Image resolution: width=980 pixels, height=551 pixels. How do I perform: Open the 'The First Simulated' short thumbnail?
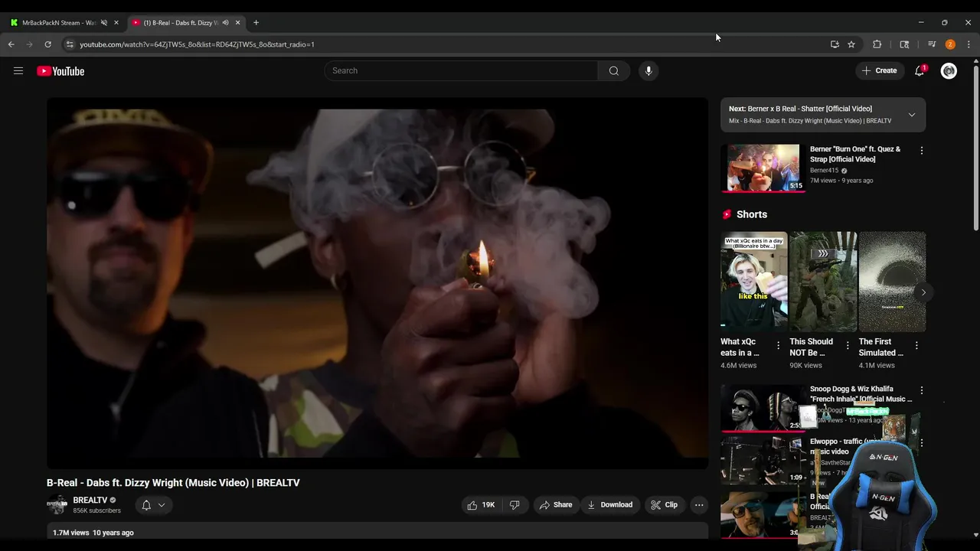click(892, 282)
